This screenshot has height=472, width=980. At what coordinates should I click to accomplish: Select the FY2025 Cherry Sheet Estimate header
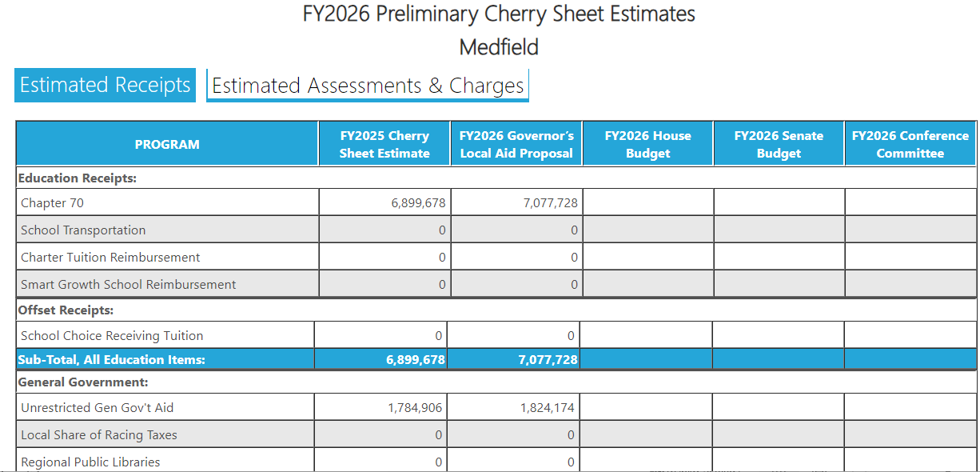pos(384,144)
